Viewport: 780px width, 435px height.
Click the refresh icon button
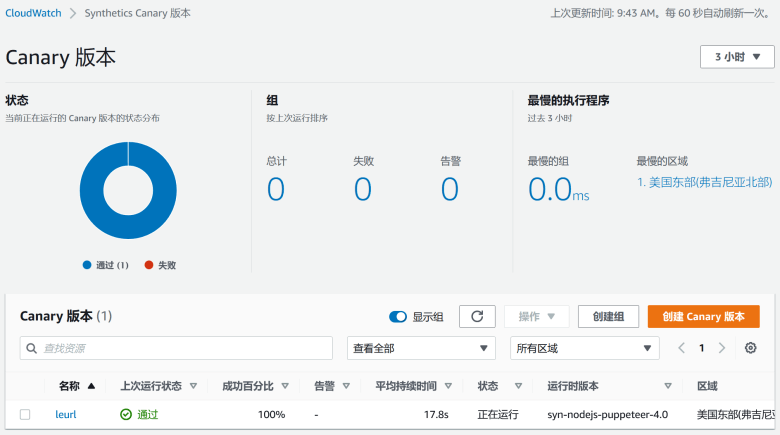pos(477,317)
